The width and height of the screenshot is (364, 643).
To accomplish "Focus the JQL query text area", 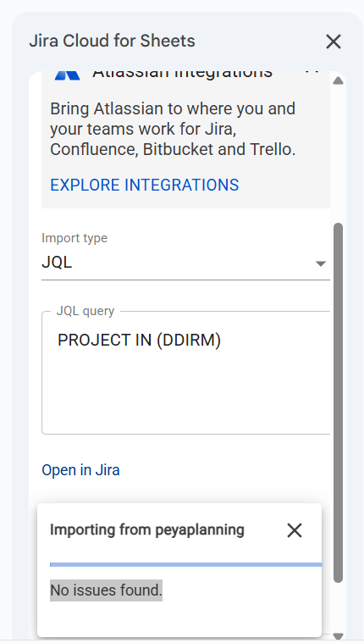I will click(186, 373).
